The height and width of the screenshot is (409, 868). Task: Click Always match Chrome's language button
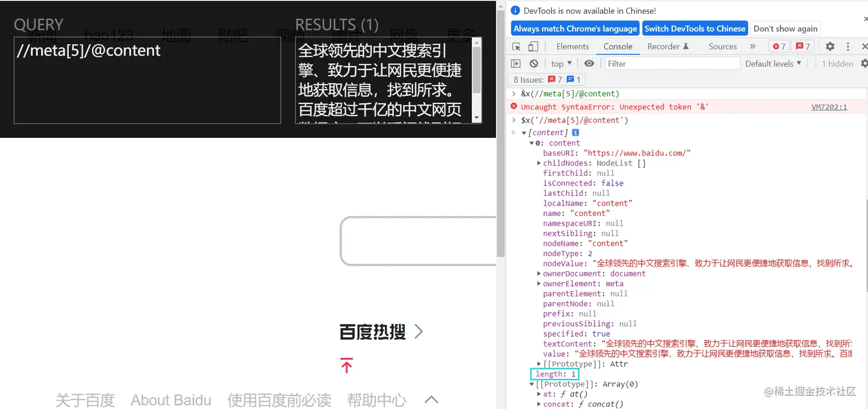coord(575,29)
